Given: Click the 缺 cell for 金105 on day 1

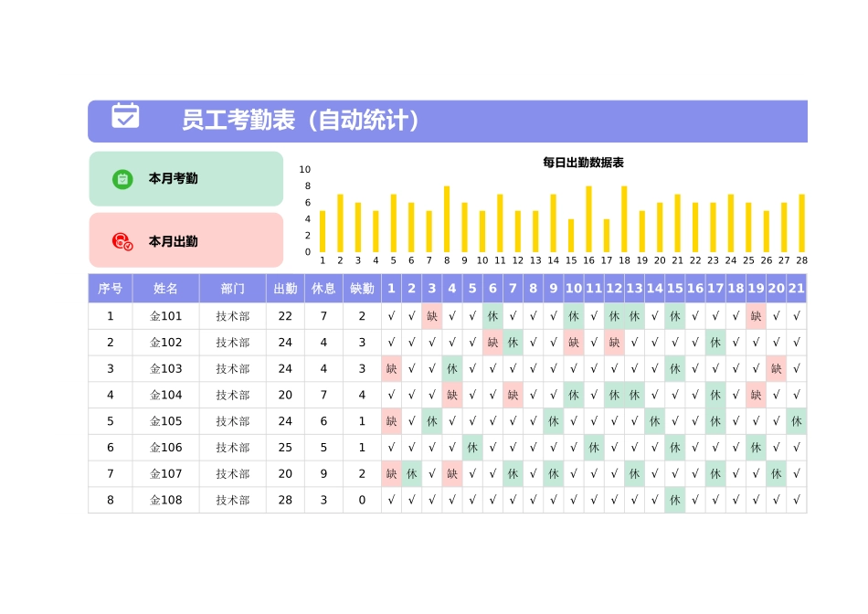Looking at the screenshot, I should click(391, 421).
